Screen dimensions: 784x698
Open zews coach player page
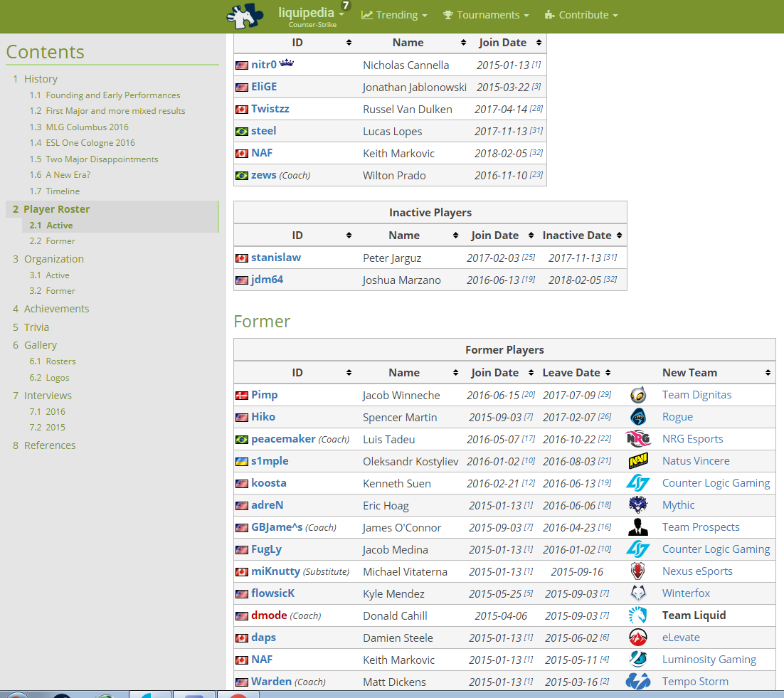pos(264,175)
